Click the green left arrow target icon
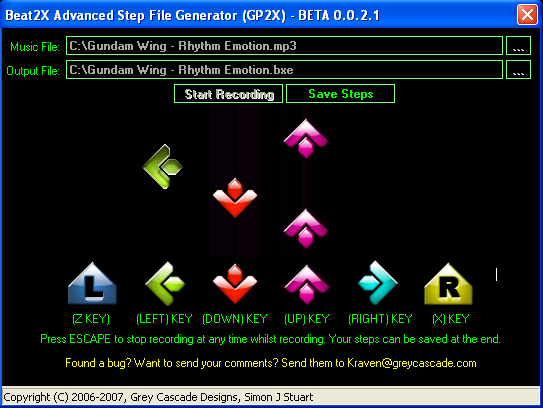This screenshot has height=408, width=543. pyautogui.click(x=165, y=284)
